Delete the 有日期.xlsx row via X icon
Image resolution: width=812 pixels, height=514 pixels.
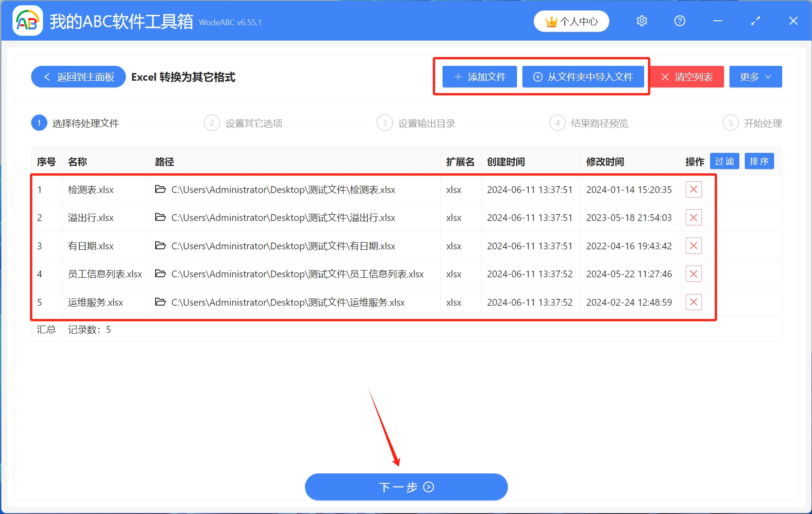pos(693,246)
